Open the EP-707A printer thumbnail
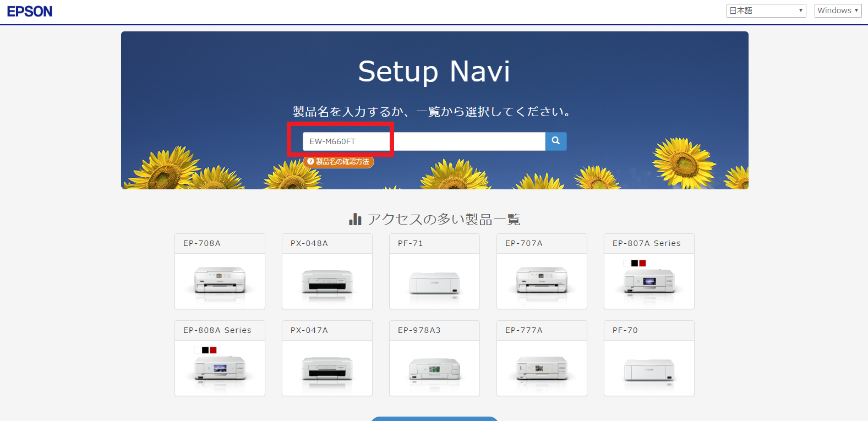868x421 pixels. [542, 281]
